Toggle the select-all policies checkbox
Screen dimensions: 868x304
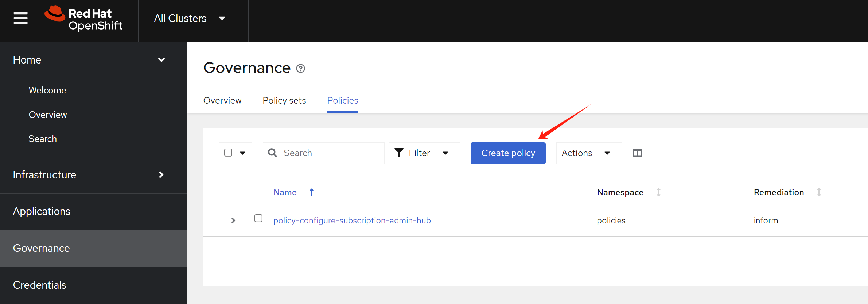(x=228, y=153)
